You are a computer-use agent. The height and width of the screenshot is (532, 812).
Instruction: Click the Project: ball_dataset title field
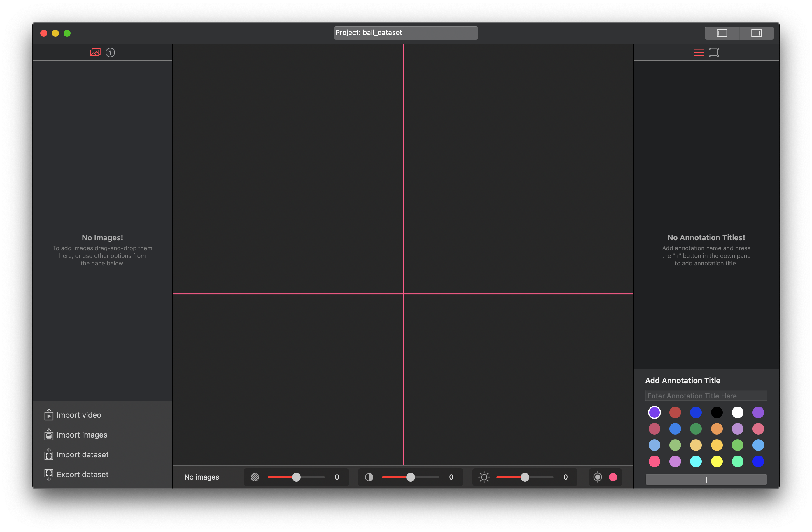pos(406,33)
